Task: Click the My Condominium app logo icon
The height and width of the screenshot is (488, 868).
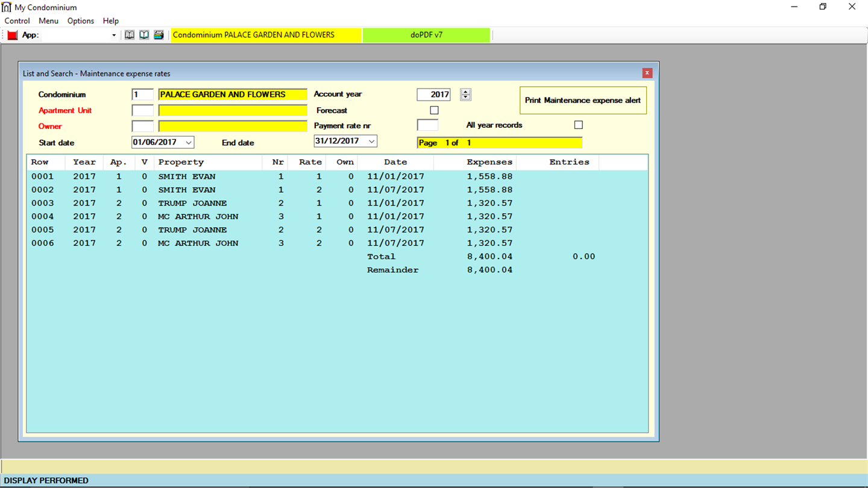Action: (7, 7)
